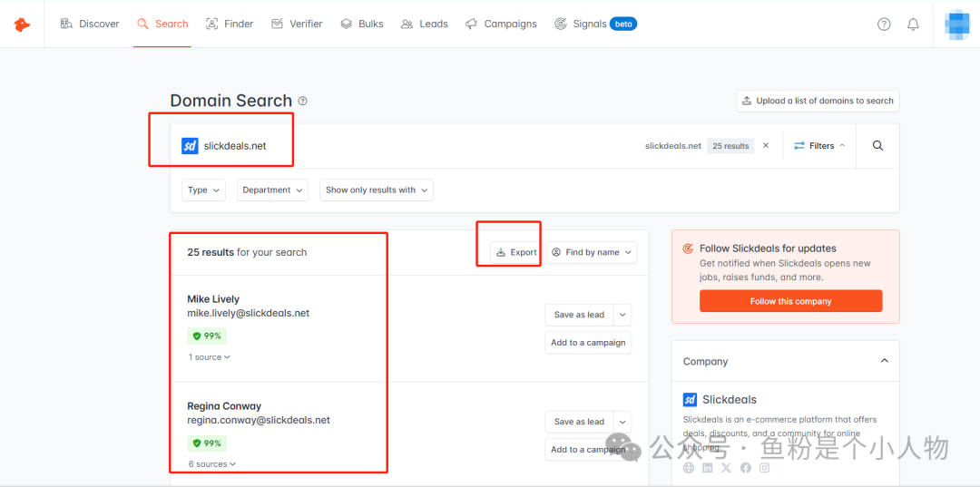
Task: Click the Export button
Action: coord(516,252)
